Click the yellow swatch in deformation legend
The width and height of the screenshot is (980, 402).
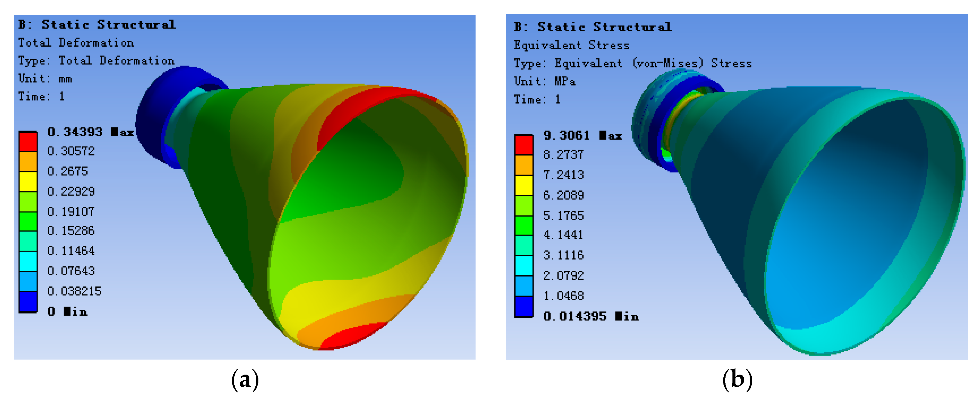[28, 181]
